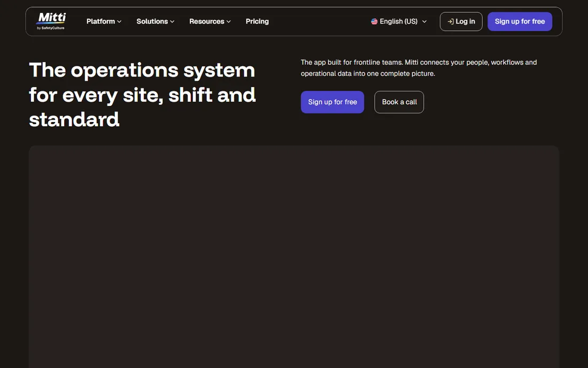Click the Book a call button
Viewport: 588px width, 368px height.
[x=399, y=102]
